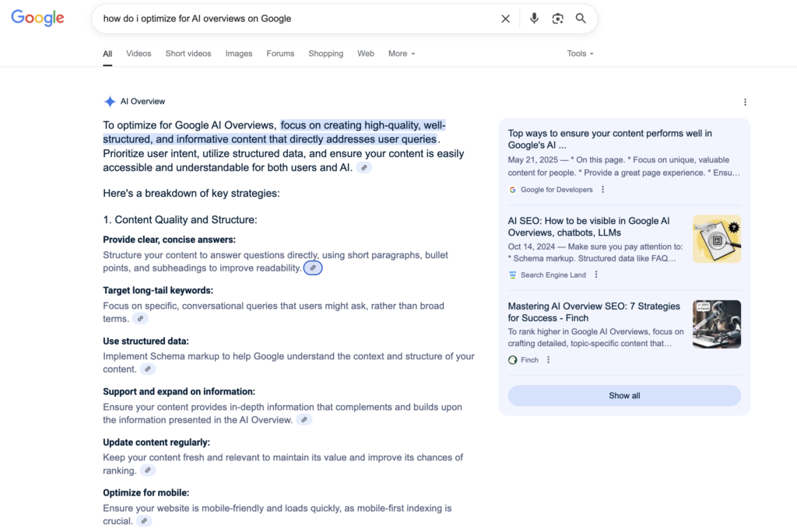Screen dimensions: 797x532
Task: Click 'Provide clear, concise answers:' heading
Action: coord(169,240)
